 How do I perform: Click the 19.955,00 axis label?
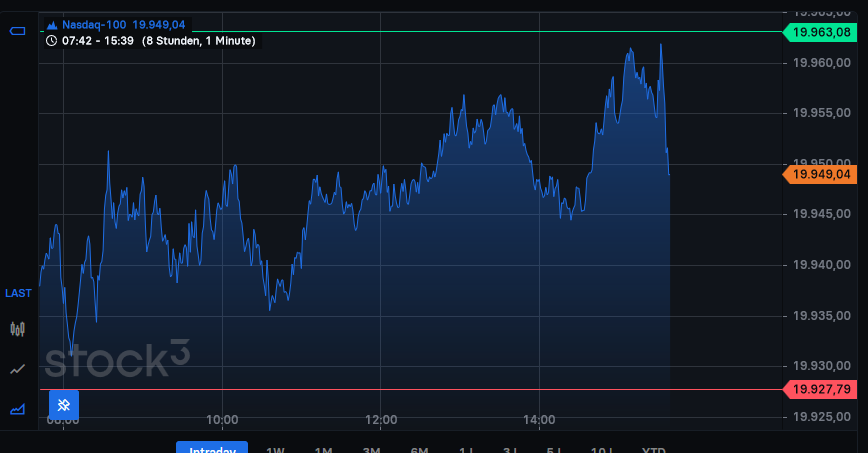[822, 113]
